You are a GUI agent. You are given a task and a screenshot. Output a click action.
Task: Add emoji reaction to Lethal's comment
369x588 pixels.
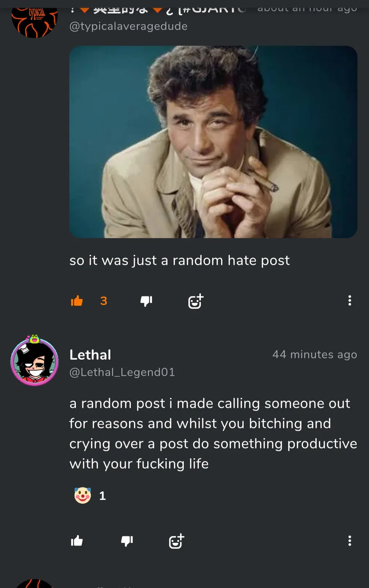coord(177,541)
